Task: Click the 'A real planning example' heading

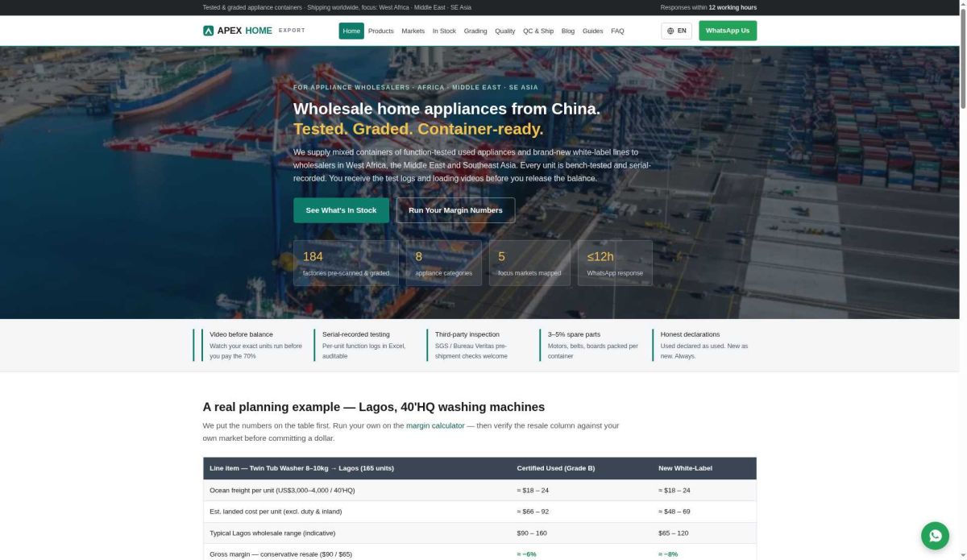Action: (374, 407)
